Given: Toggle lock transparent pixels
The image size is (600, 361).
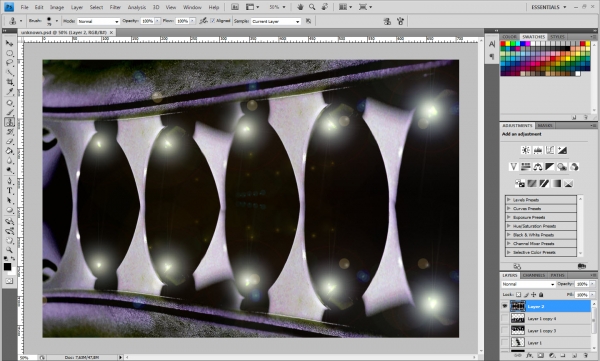Looking at the screenshot, I should [x=518, y=295].
